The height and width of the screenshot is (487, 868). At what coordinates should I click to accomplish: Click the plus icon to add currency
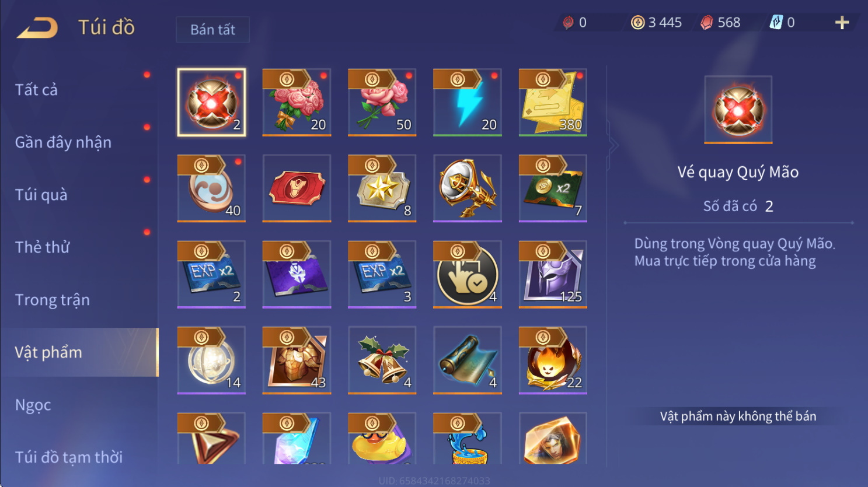coord(842,23)
